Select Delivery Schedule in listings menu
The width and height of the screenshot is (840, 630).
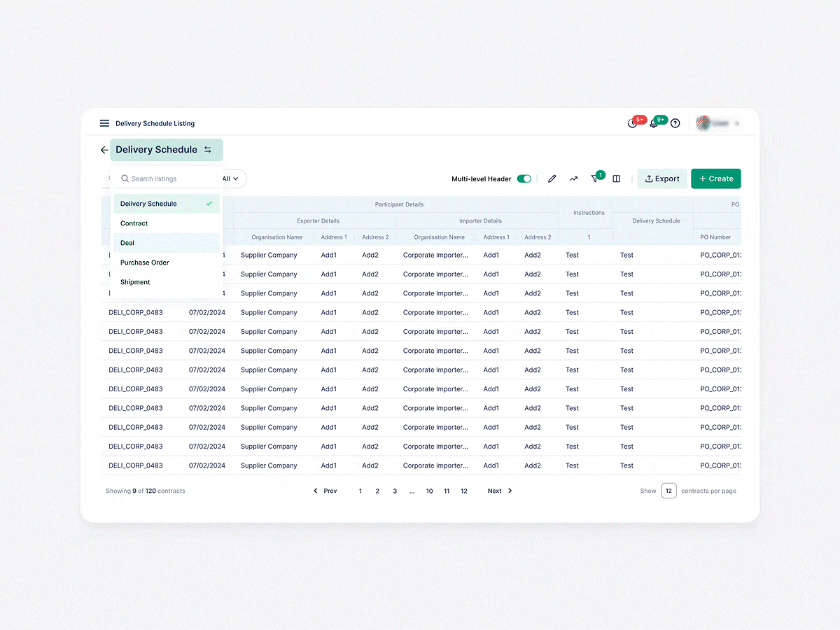click(167, 204)
